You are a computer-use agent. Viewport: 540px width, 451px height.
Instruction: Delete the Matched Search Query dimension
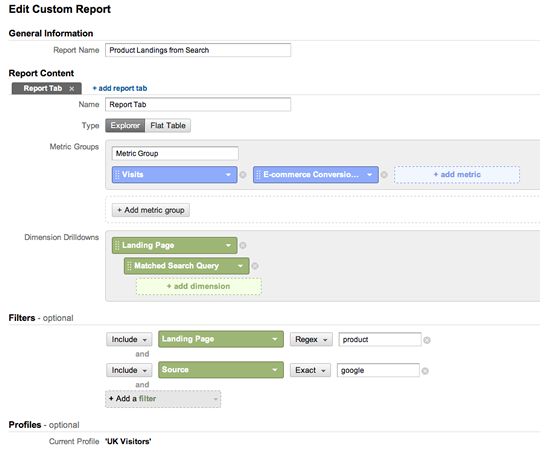coord(255,266)
